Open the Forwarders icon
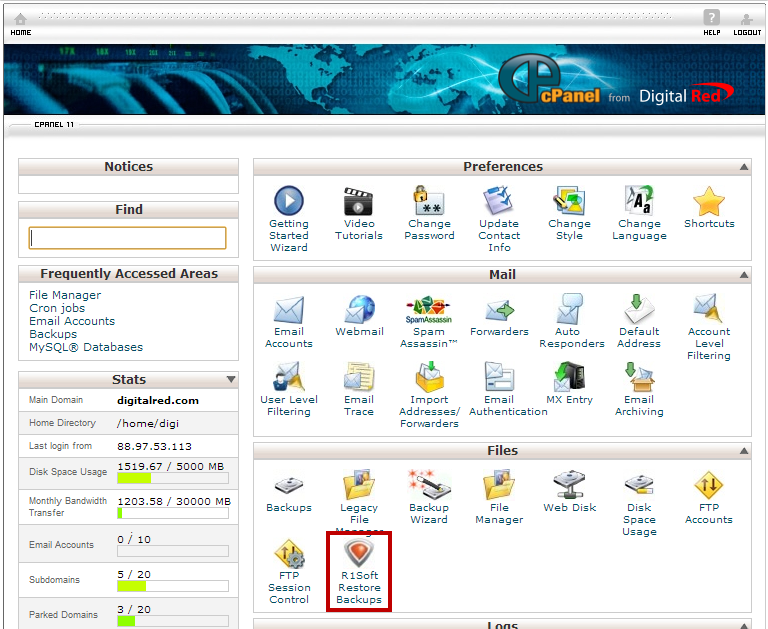Image resolution: width=768 pixels, height=629 pixels. [x=499, y=310]
